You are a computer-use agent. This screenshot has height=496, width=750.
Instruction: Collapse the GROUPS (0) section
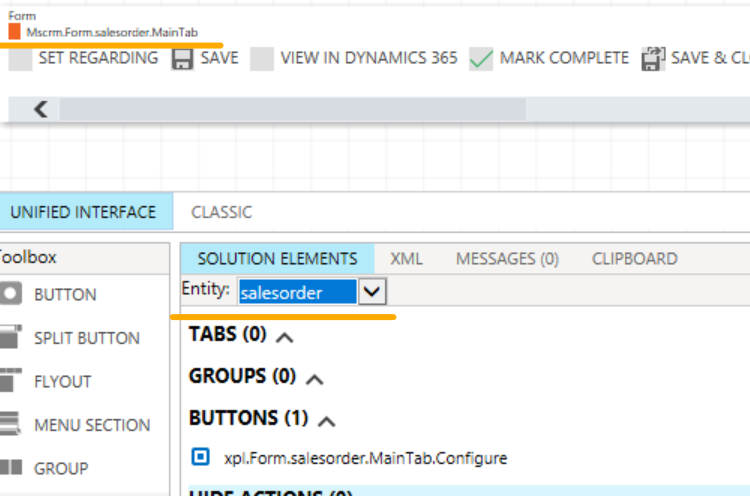coord(314,380)
